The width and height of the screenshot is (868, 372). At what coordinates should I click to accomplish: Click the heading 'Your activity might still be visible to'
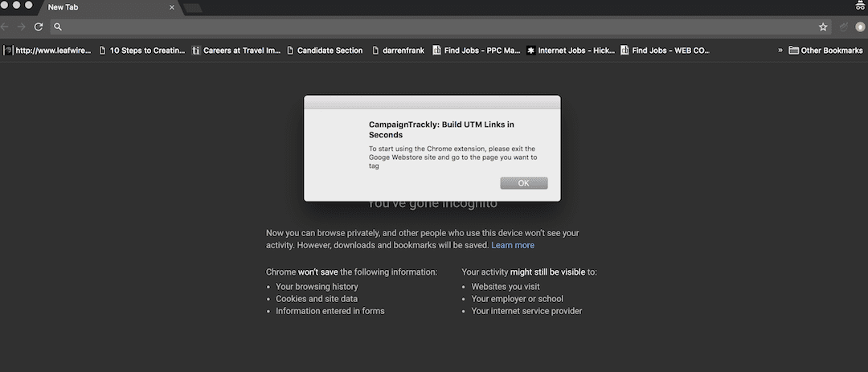point(529,272)
